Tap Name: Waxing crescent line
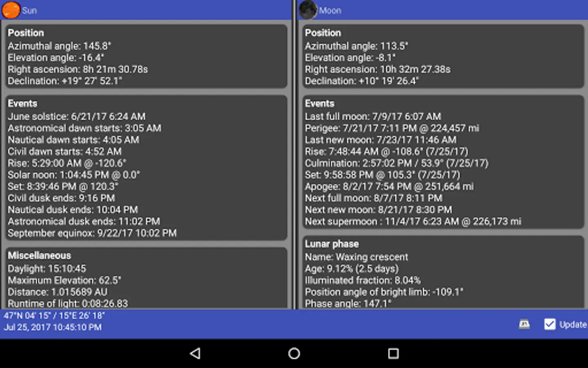 pos(356,257)
